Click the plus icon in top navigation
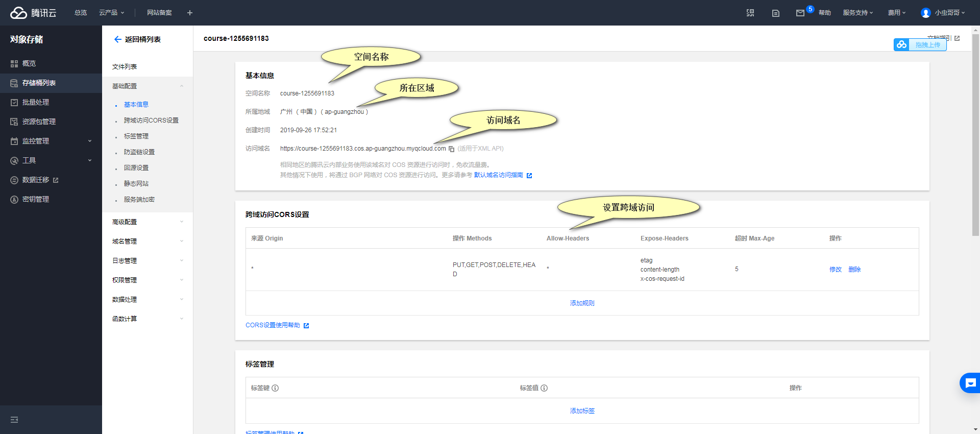Image resolution: width=980 pixels, height=434 pixels. (190, 13)
